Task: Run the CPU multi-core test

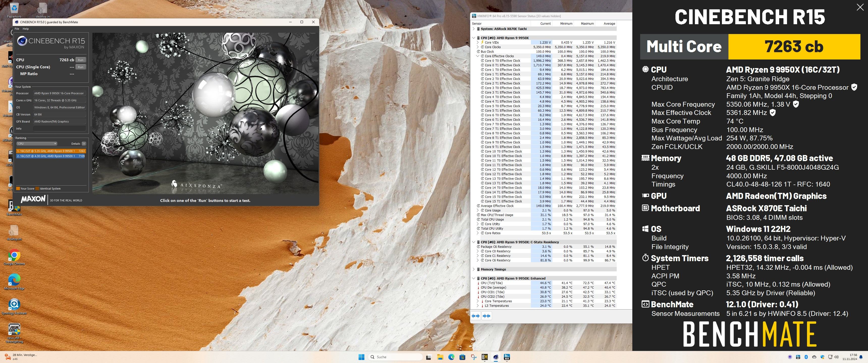Action: (80, 60)
